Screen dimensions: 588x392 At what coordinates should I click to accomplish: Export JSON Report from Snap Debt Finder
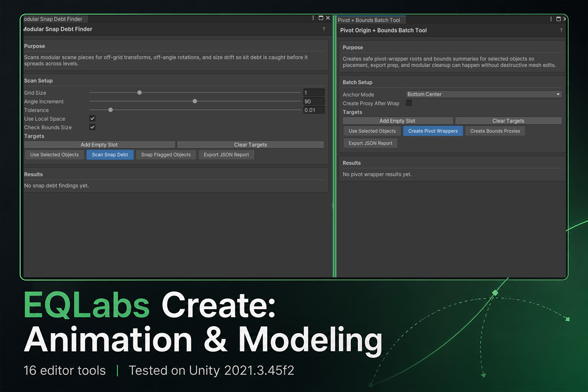click(x=226, y=155)
